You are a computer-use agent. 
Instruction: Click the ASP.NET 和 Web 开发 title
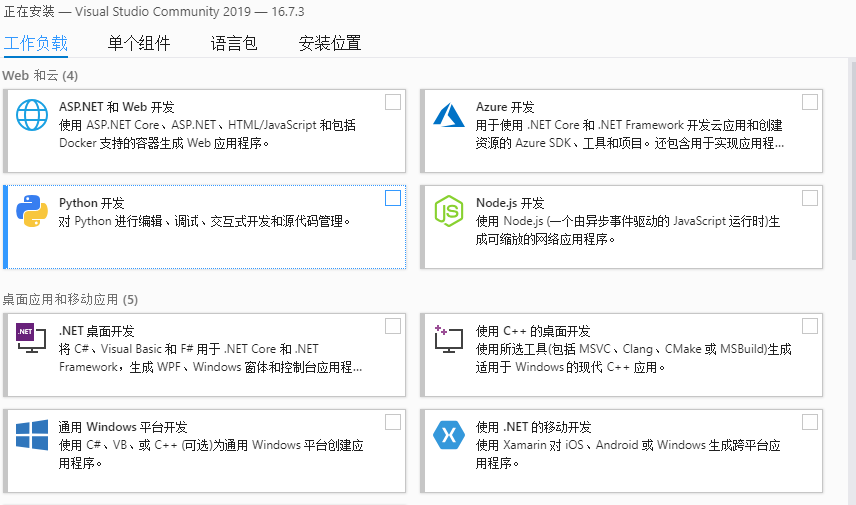(117, 107)
